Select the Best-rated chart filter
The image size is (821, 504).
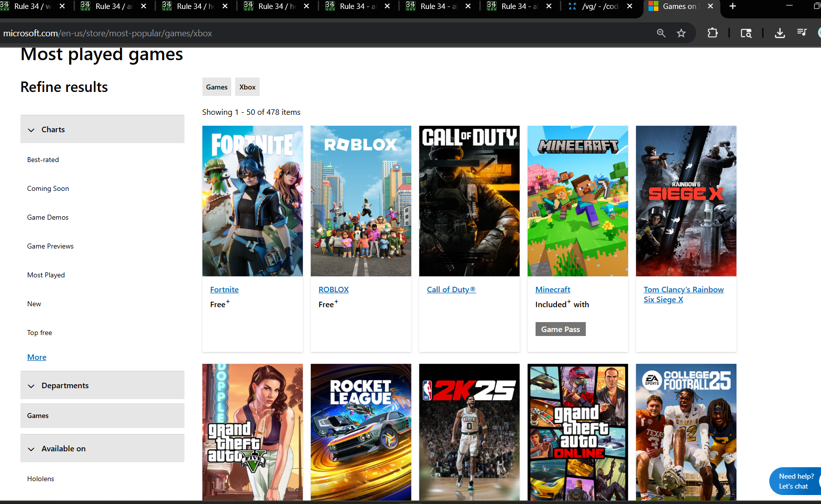(x=43, y=160)
